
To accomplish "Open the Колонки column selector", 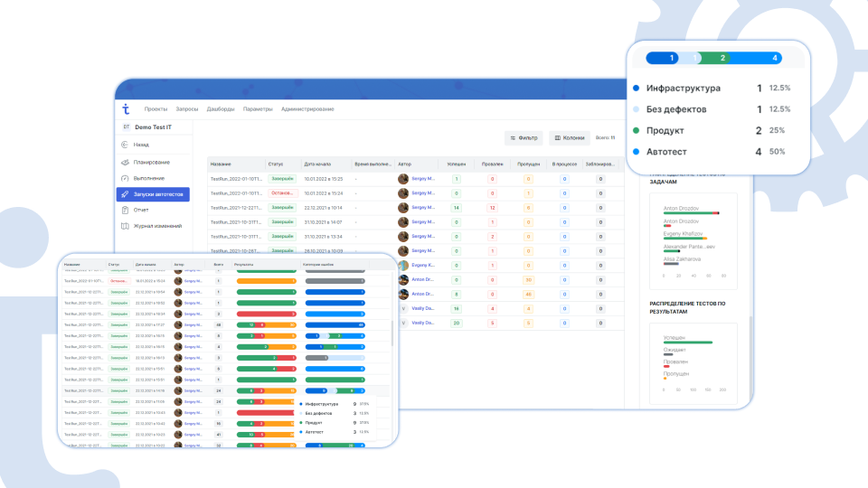I will point(569,138).
